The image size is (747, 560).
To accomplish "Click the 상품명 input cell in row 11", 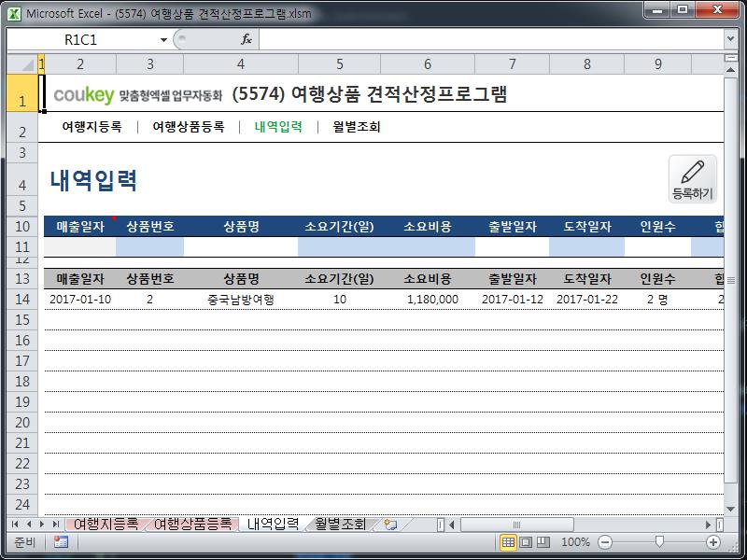I will click(x=241, y=246).
